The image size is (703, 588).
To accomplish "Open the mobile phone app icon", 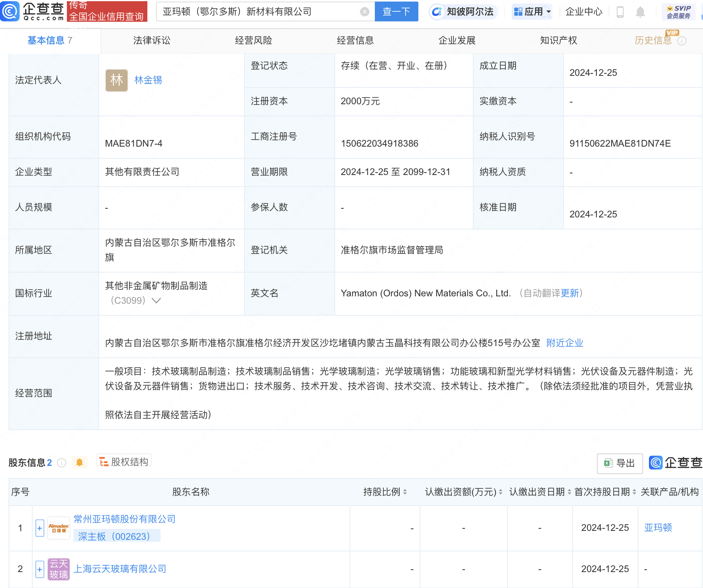I will 620,12.
